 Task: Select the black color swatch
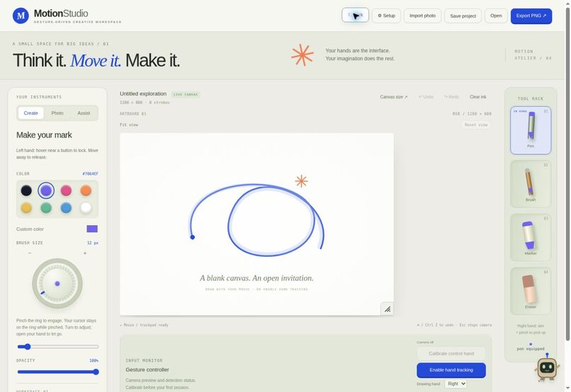(26, 190)
